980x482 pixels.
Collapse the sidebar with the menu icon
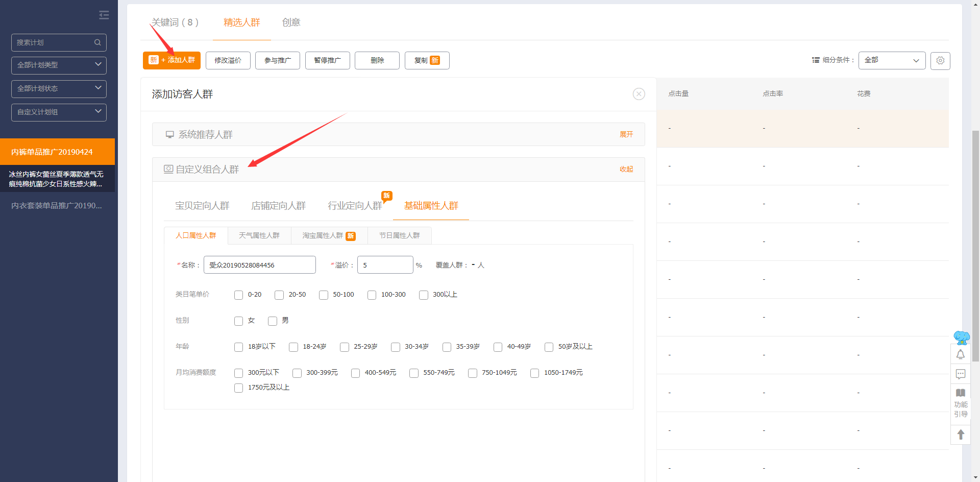click(104, 15)
